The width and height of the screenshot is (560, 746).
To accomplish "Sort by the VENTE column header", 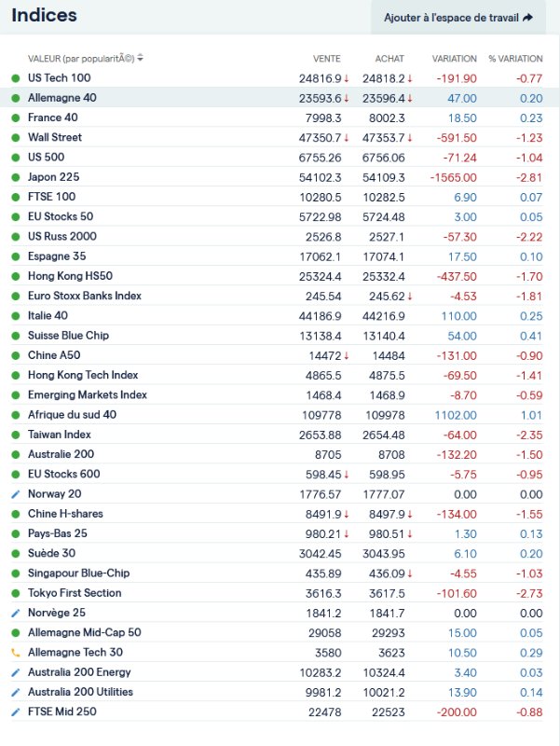I will (x=327, y=59).
